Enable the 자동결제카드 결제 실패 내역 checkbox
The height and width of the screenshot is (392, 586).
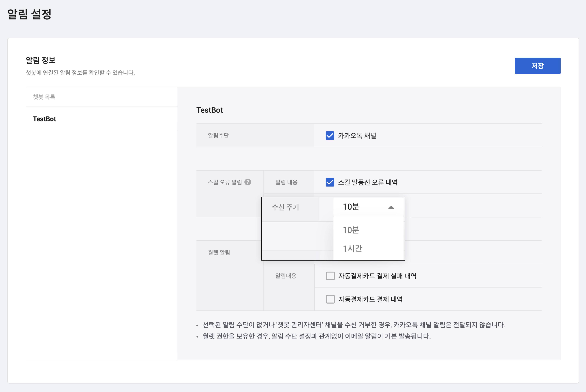point(330,276)
